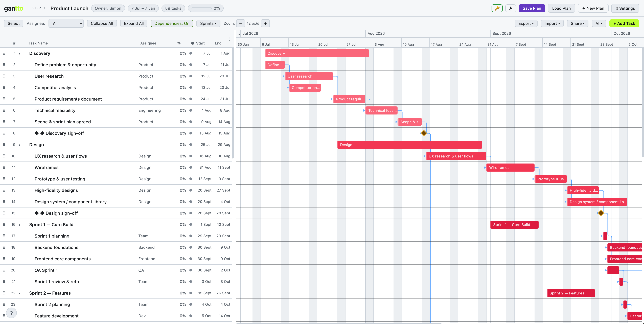Image resolution: width=644 pixels, height=324 pixels.
Task: Click status dot for Design system row
Action: 191,201
